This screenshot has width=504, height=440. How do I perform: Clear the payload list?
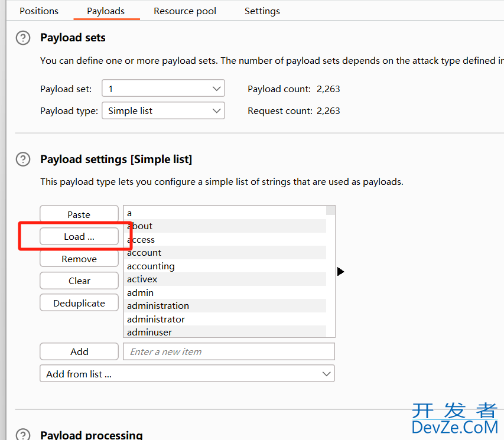tap(79, 281)
